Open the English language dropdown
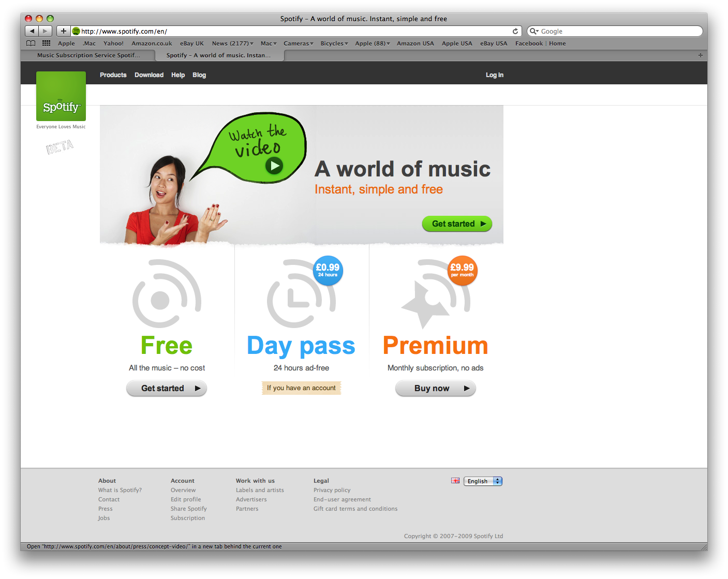728x579 pixels. coord(483,481)
